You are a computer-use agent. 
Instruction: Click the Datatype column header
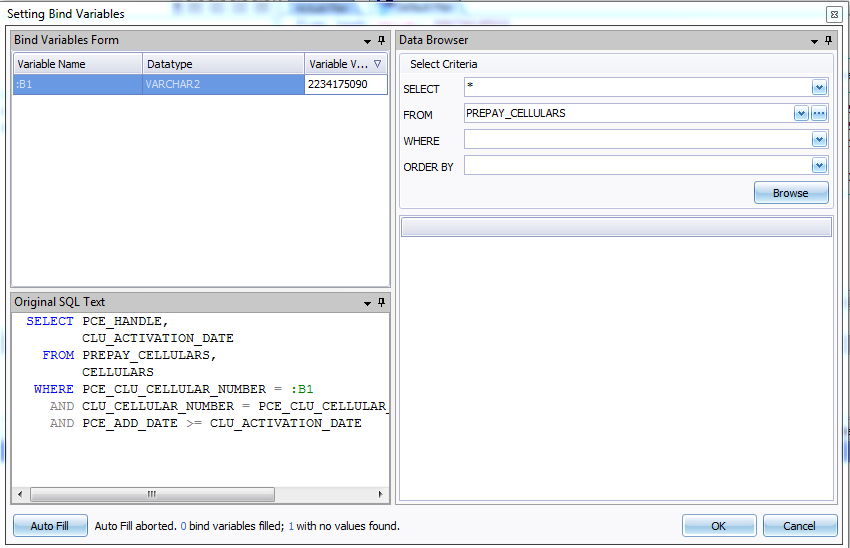(223, 64)
